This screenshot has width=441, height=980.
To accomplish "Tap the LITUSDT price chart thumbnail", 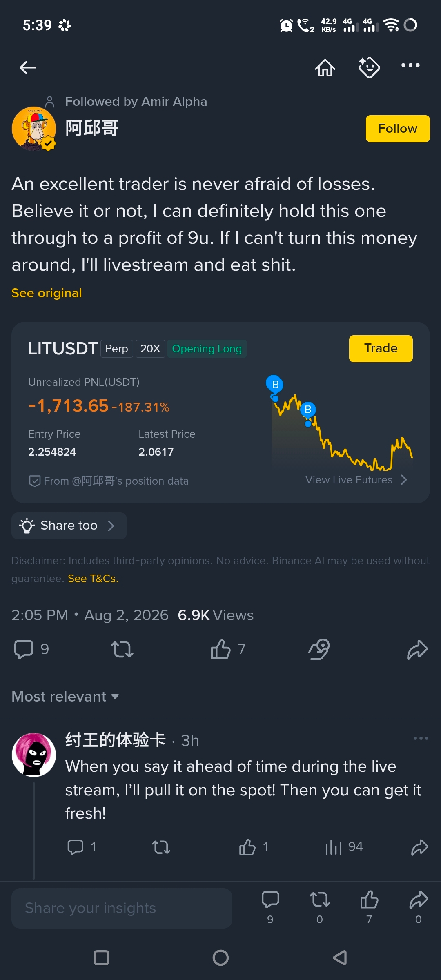I will 342,423.
